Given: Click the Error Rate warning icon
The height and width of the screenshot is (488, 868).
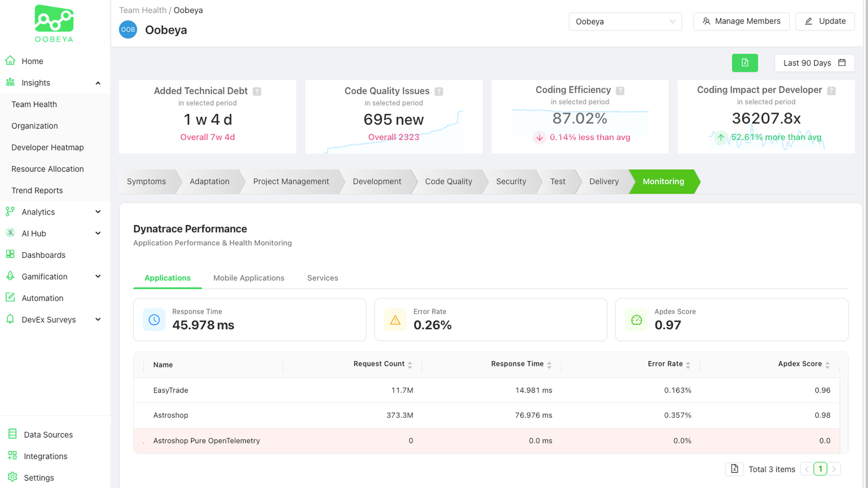Looking at the screenshot, I should pos(395,319).
